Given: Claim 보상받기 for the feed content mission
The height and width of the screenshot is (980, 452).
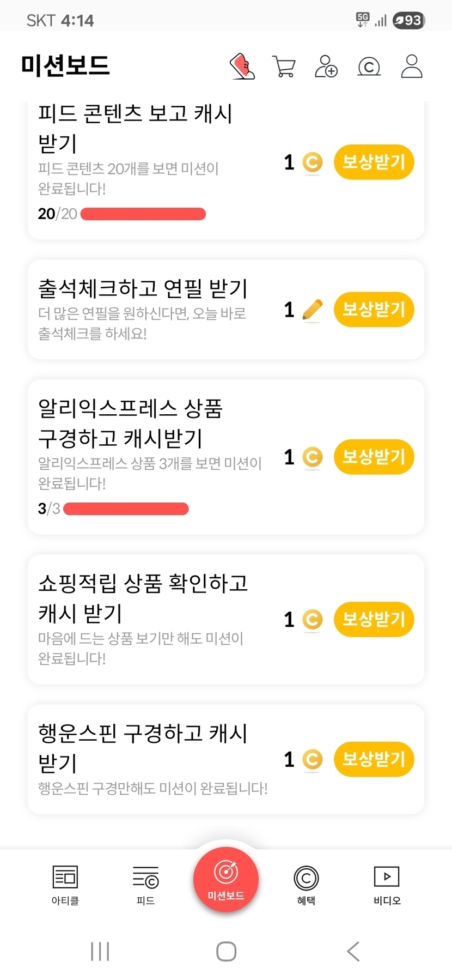Looking at the screenshot, I should click(374, 162).
